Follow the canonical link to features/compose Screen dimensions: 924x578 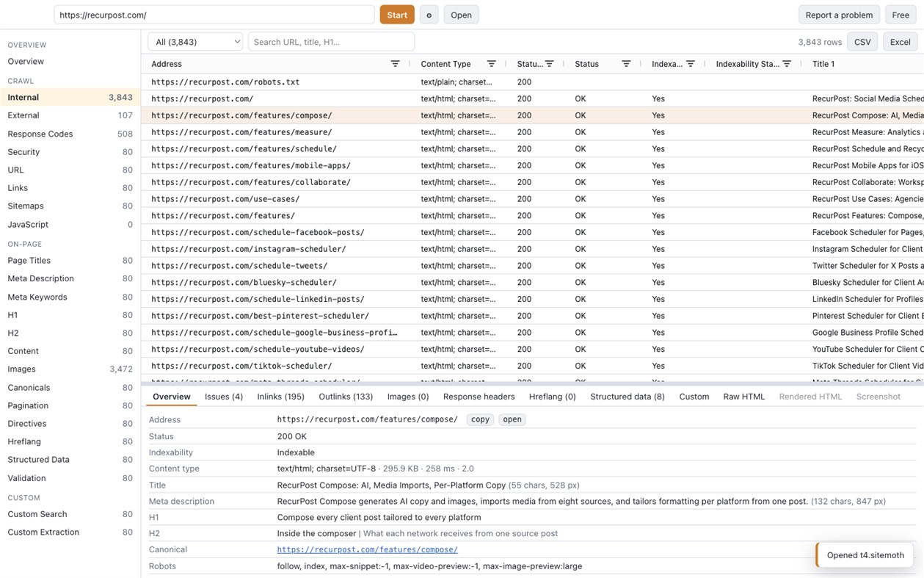[x=367, y=549]
